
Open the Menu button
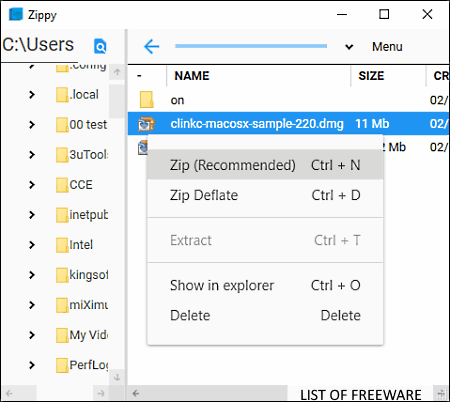(387, 47)
